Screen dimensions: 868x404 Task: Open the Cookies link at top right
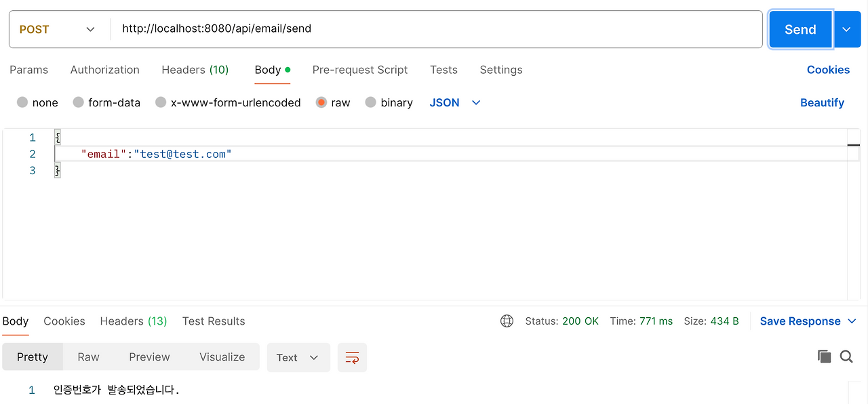coord(828,70)
